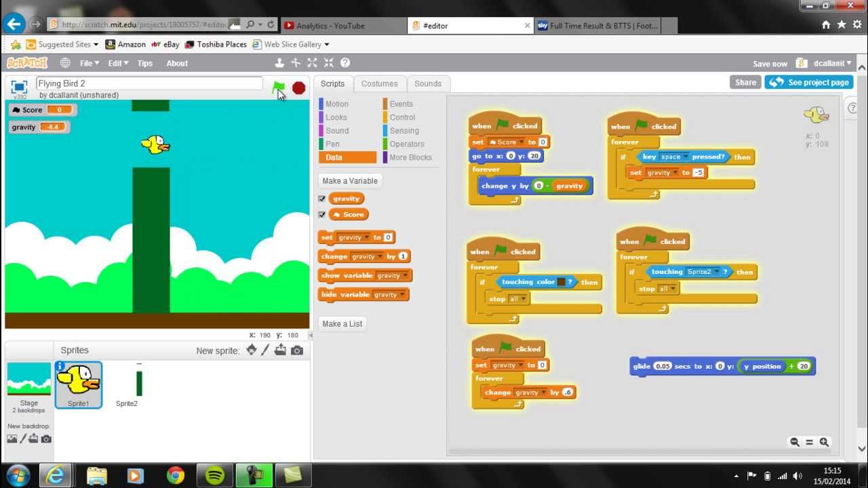868x488 pixels.
Task: Select the Sensing block category
Action: pyautogui.click(x=404, y=131)
